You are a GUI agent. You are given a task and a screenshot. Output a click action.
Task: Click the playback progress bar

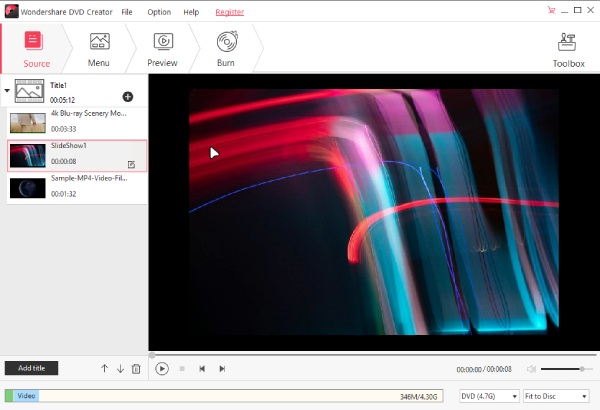(373, 355)
